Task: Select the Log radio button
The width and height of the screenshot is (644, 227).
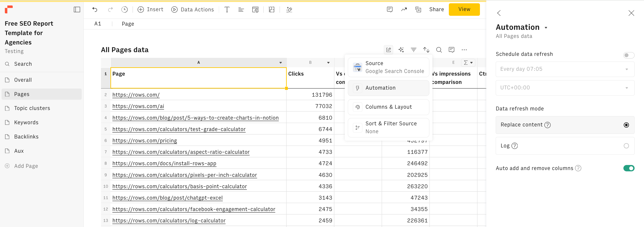Action: (x=626, y=146)
